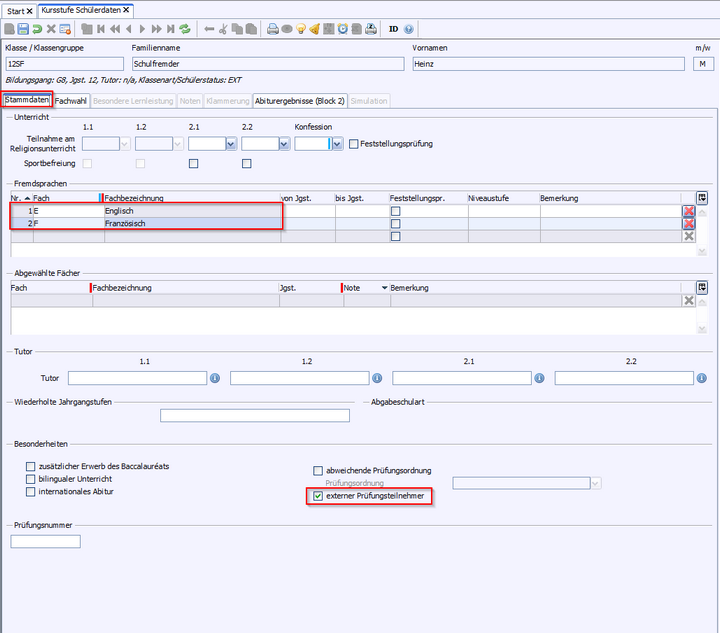The image size is (720, 633).
Task: Click the green refresh arrows icon
Action: 185,29
